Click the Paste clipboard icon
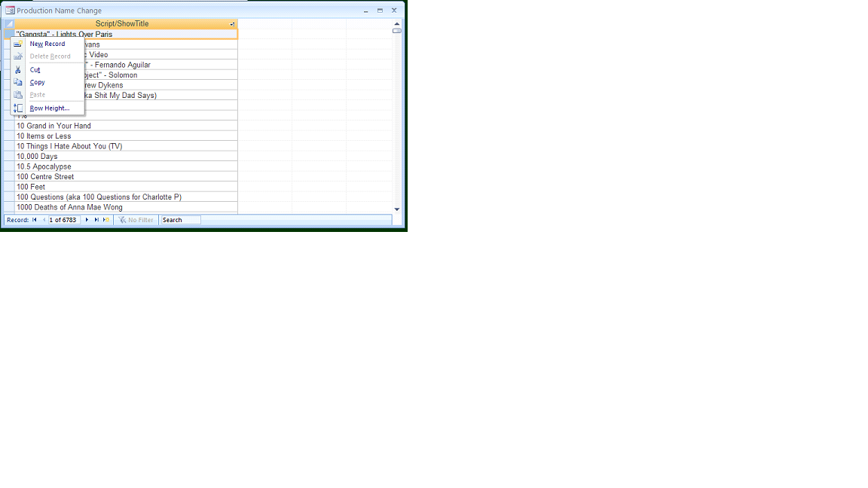Screen dimensions: 868x488 point(18,95)
